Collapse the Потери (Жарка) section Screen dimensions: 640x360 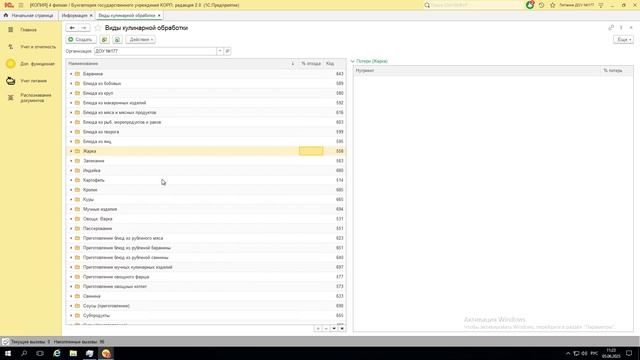(353, 61)
